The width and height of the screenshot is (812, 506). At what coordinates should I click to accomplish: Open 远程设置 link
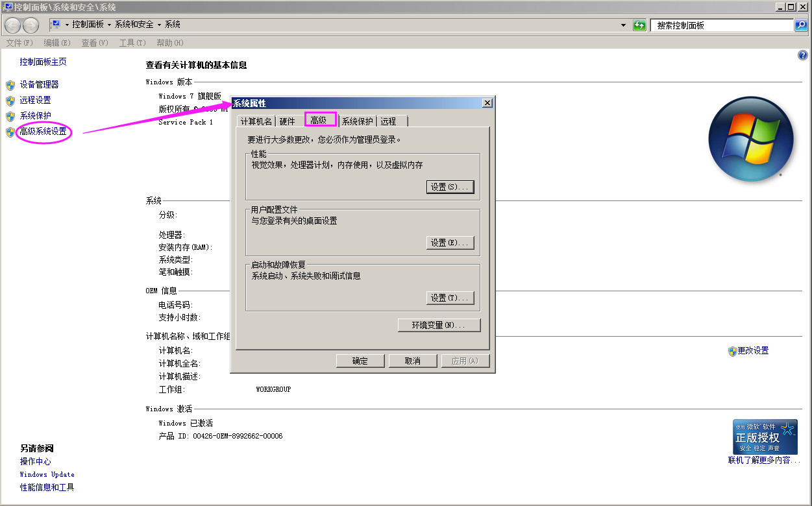point(35,101)
